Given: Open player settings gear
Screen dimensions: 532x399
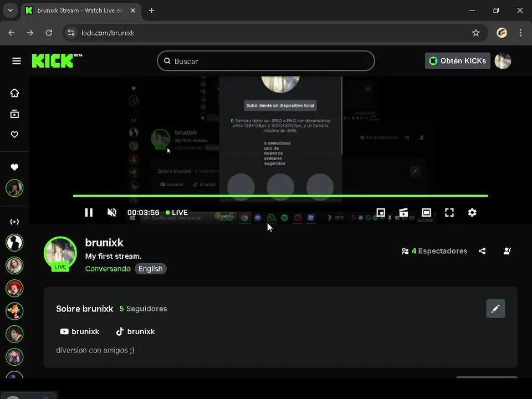Looking at the screenshot, I should pyautogui.click(x=472, y=212).
